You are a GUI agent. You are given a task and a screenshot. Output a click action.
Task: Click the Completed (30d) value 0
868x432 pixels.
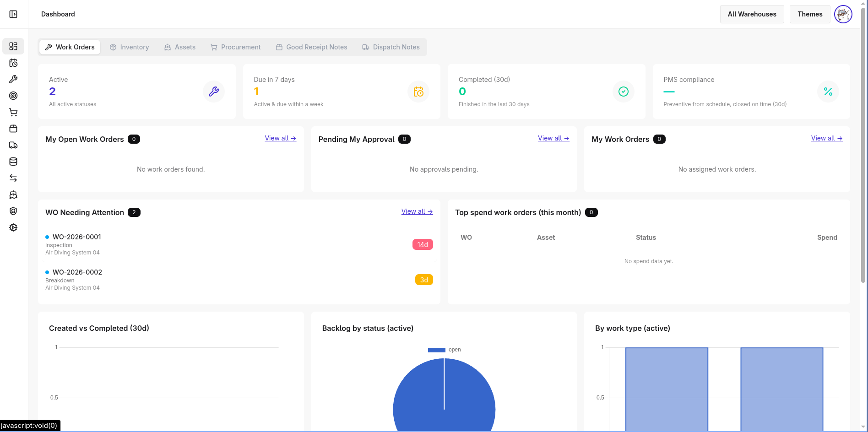[462, 92]
